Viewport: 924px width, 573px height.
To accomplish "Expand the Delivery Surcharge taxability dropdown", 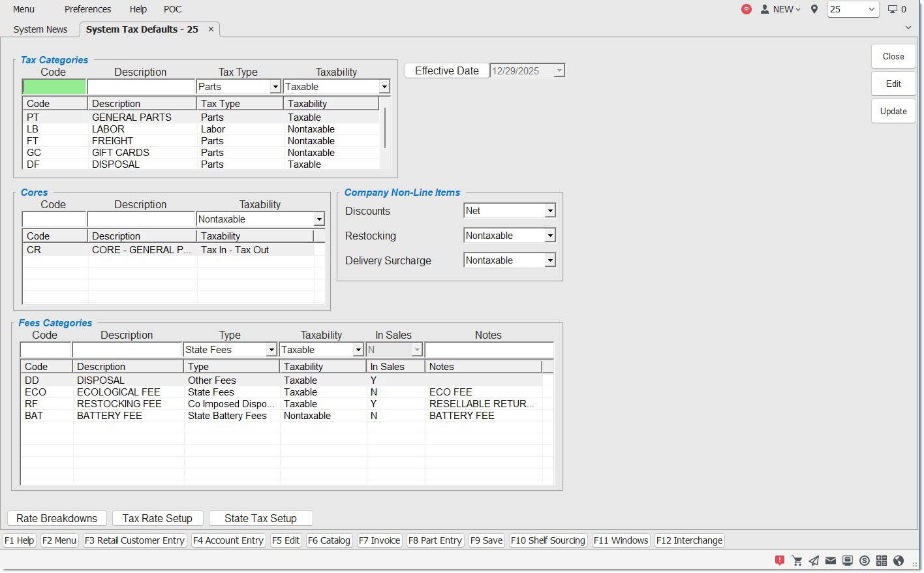I will pos(550,260).
